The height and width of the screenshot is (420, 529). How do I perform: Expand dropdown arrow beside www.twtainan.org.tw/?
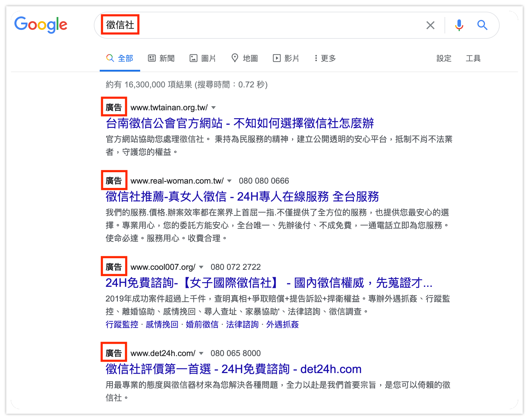point(214,108)
